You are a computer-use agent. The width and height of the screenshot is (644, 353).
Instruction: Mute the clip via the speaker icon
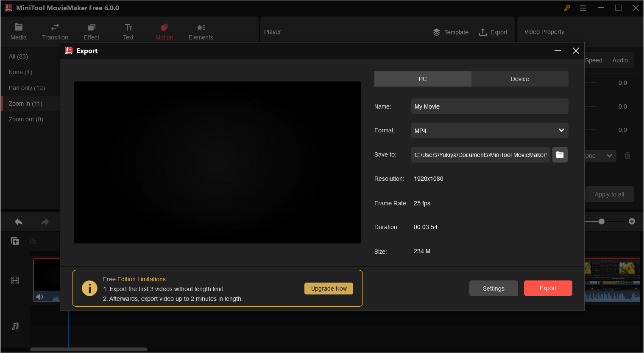39,297
